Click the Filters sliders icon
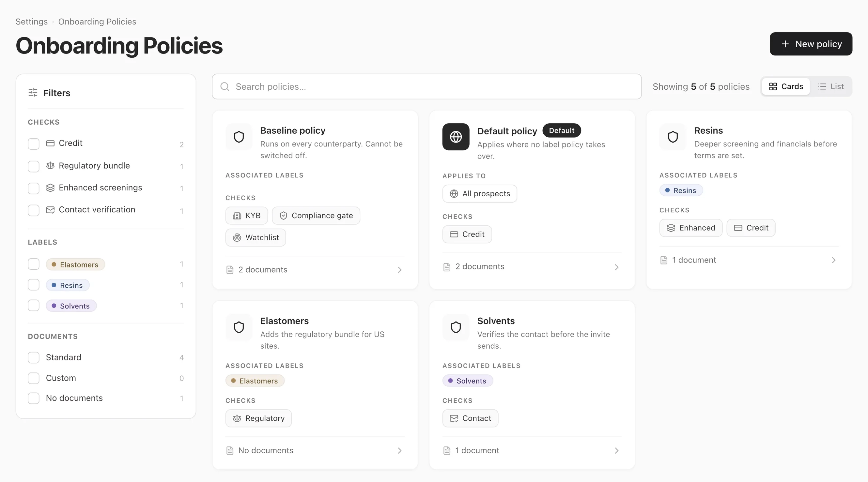The width and height of the screenshot is (868, 482). pyautogui.click(x=33, y=93)
